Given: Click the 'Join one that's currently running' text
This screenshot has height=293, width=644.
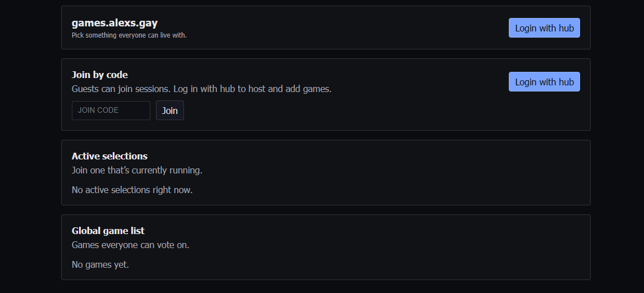Looking at the screenshot, I should click(x=137, y=170).
